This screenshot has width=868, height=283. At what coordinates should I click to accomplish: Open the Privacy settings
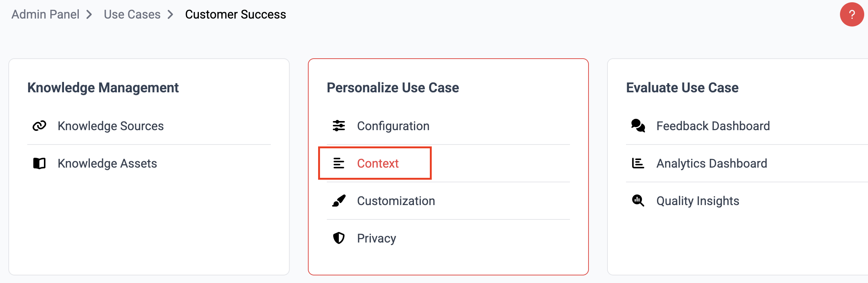[376, 238]
